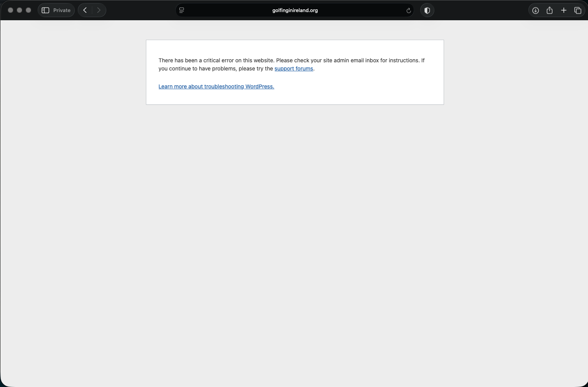
Task: Open the privacy report shield
Action: pos(427,11)
